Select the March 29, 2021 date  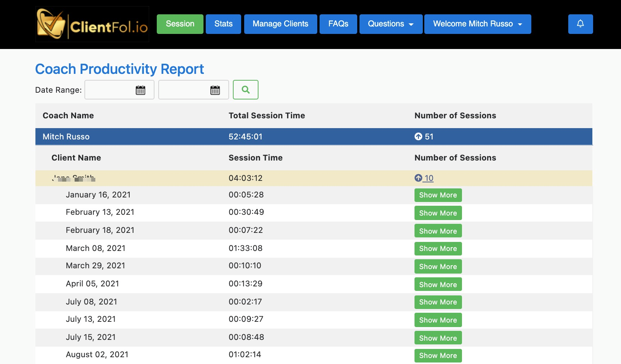95,266
